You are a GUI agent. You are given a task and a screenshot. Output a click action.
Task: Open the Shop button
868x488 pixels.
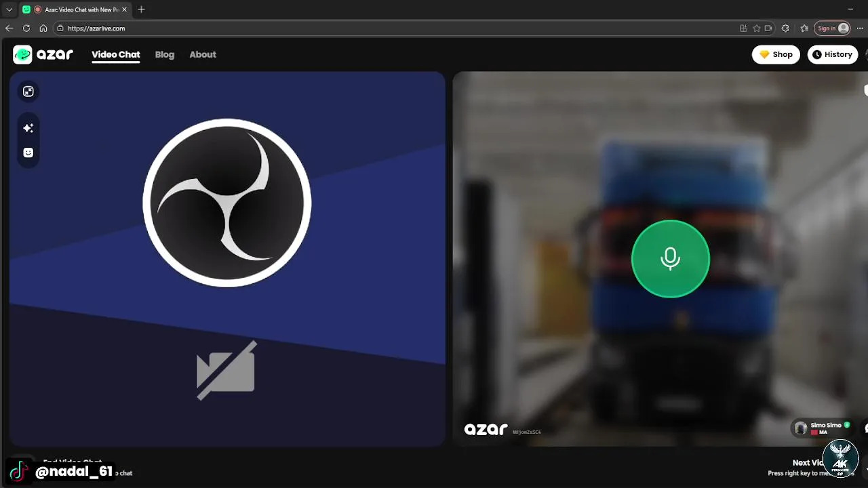(x=776, y=55)
